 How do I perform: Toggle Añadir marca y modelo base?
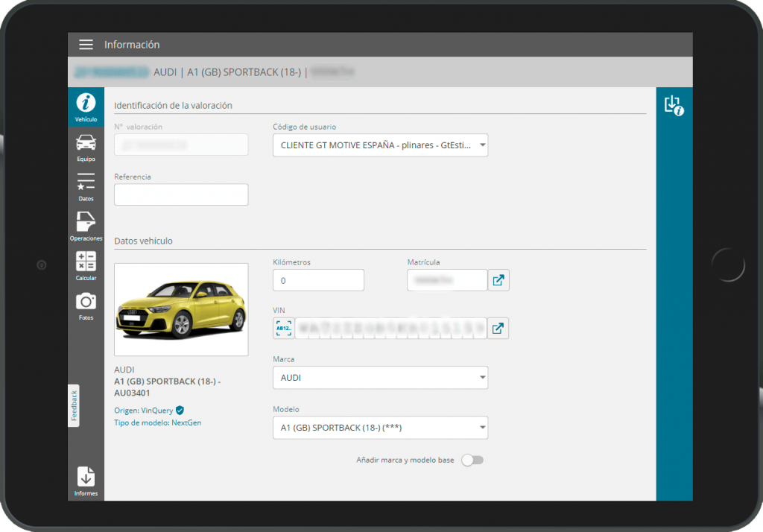(472, 460)
